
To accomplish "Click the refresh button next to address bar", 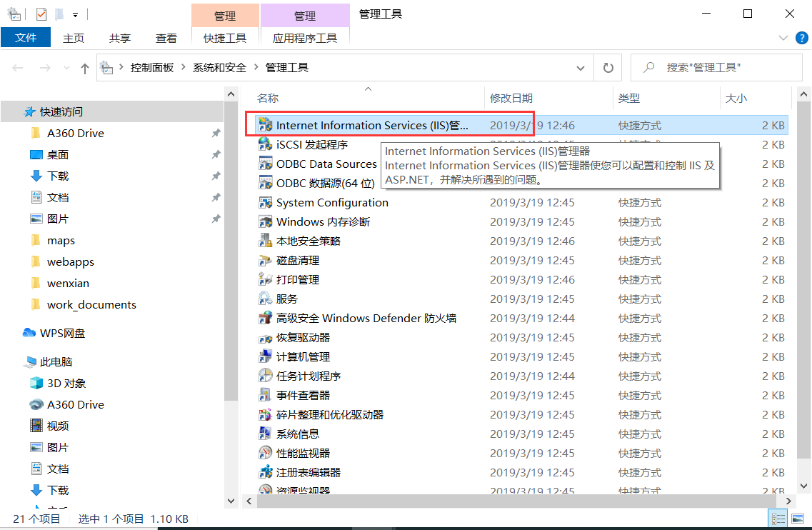I will click(608, 66).
